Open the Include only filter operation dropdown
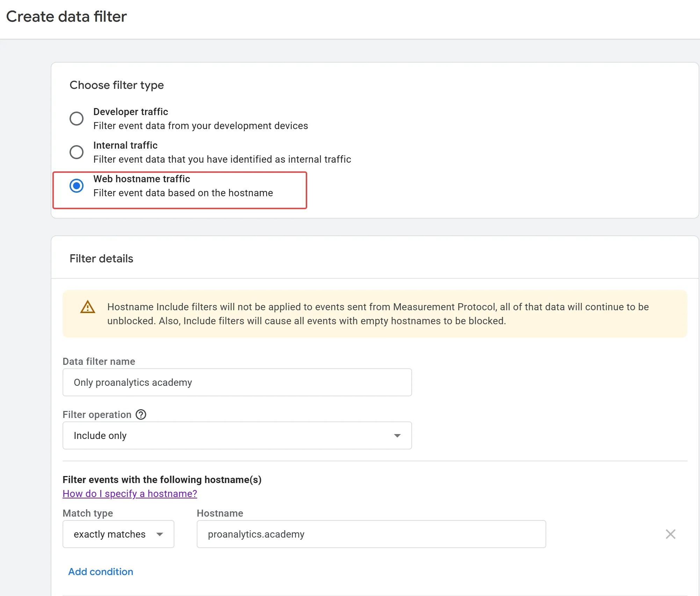This screenshot has width=700, height=596. click(x=237, y=435)
